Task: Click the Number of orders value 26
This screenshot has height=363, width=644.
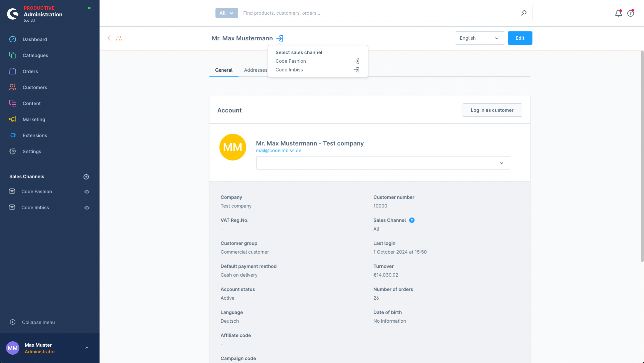Action: (376, 298)
